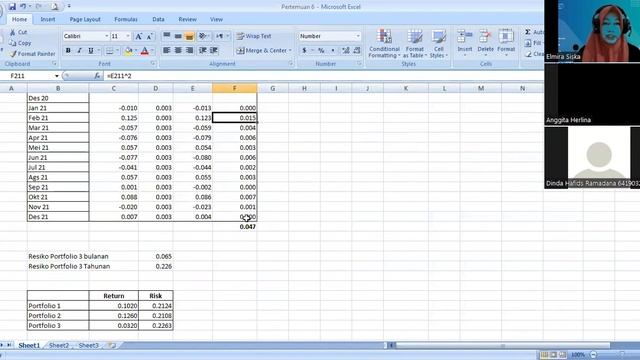
Task: Align the cell text to the left
Action: pyautogui.click(x=167, y=50)
